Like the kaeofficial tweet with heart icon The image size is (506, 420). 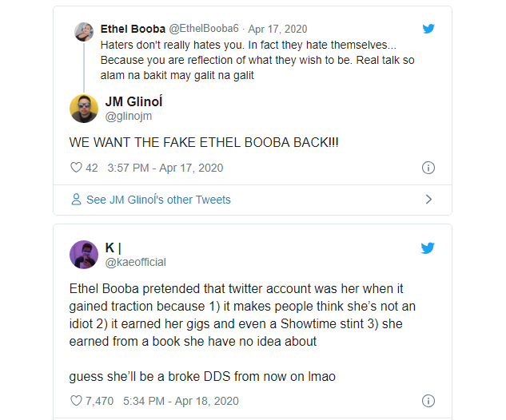77,401
